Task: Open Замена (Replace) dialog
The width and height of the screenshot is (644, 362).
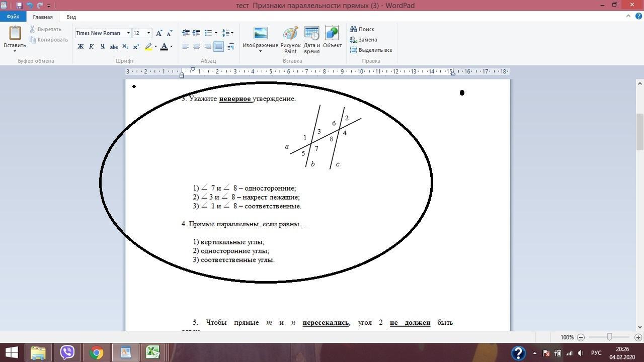Action: click(363, 40)
